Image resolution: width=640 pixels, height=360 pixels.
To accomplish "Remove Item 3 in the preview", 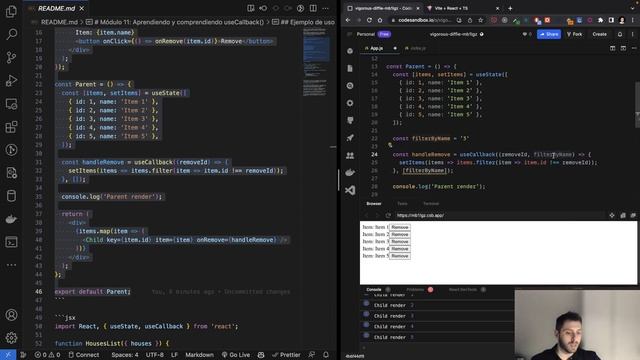I will coord(400,241).
